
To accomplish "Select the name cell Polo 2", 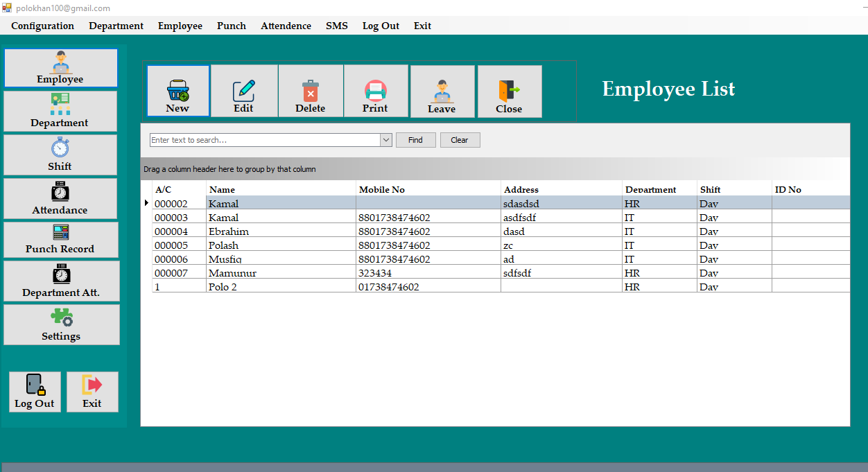I will pos(281,286).
